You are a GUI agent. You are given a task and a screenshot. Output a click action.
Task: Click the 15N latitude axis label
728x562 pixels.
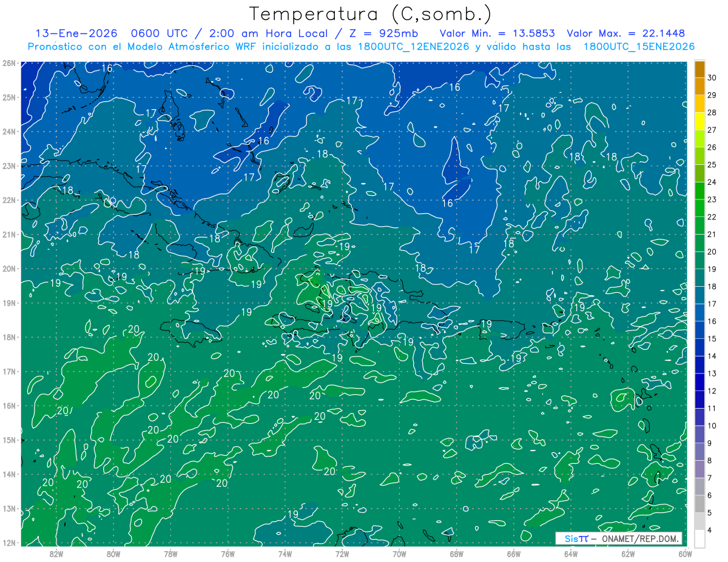point(8,440)
